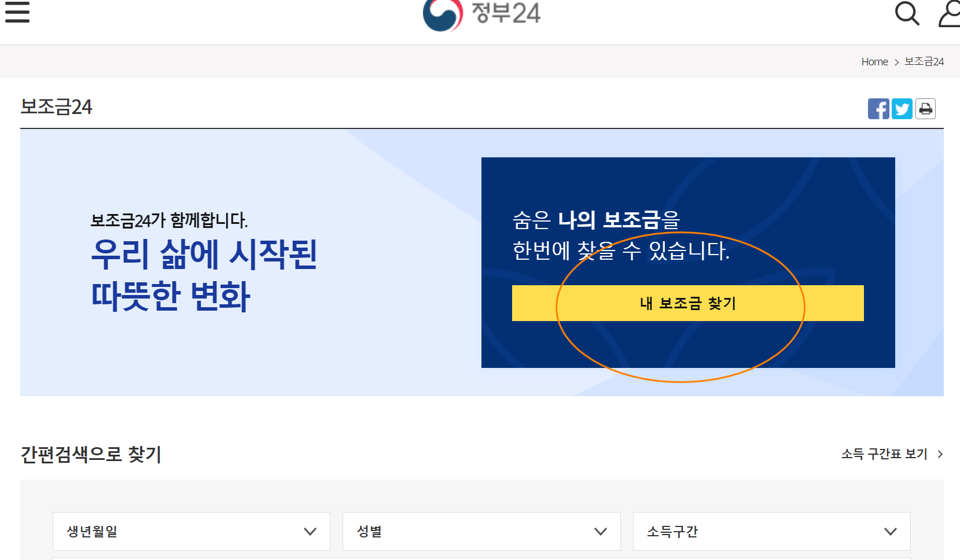The width and height of the screenshot is (960, 560).
Task: Click the print page icon
Action: [x=926, y=109]
